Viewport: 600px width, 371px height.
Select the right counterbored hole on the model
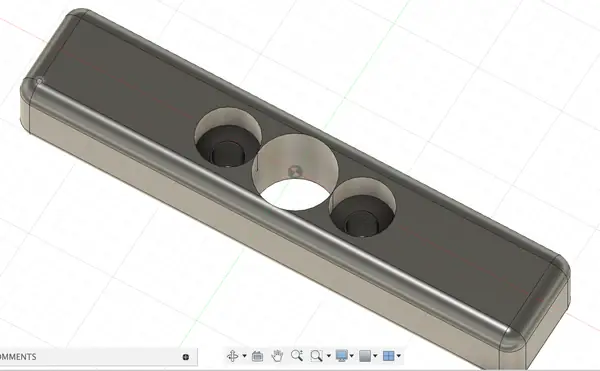(x=362, y=207)
